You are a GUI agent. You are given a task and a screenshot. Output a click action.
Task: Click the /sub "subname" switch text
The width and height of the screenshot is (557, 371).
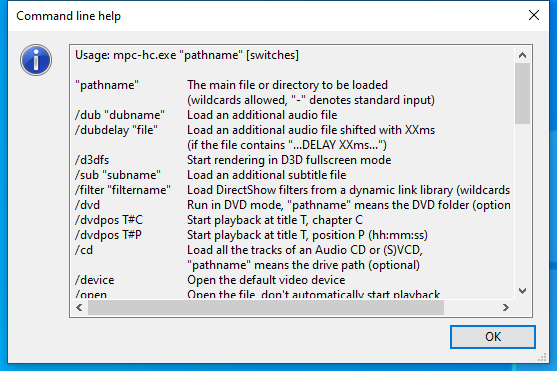[118, 175]
